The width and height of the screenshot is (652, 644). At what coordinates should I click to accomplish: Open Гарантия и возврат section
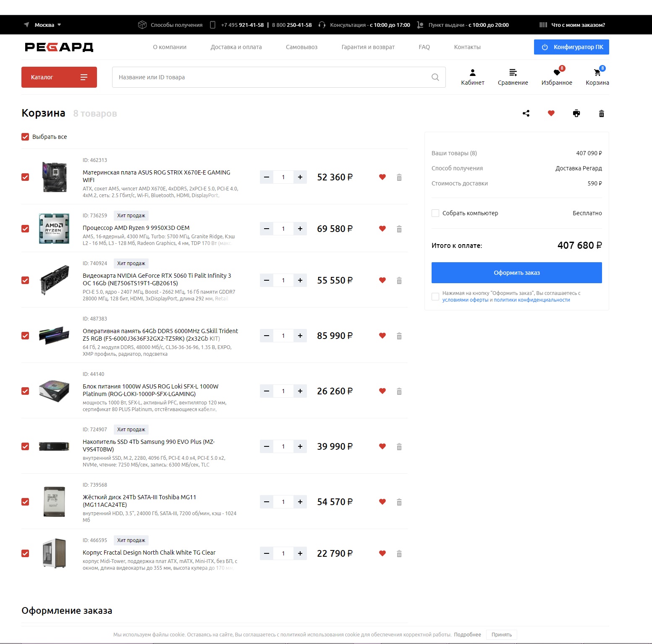tap(368, 47)
